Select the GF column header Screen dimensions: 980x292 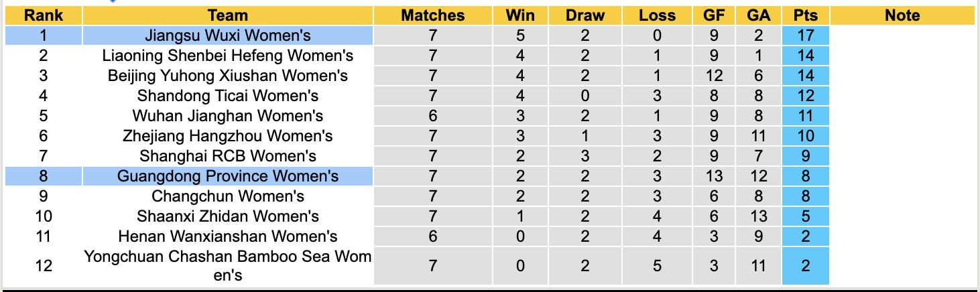click(714, 15)
